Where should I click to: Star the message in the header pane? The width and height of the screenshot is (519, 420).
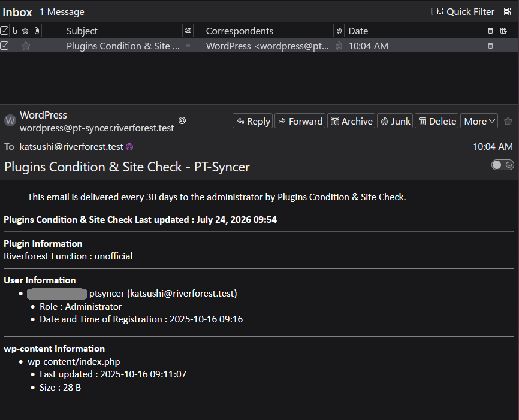tap(508, 121)
